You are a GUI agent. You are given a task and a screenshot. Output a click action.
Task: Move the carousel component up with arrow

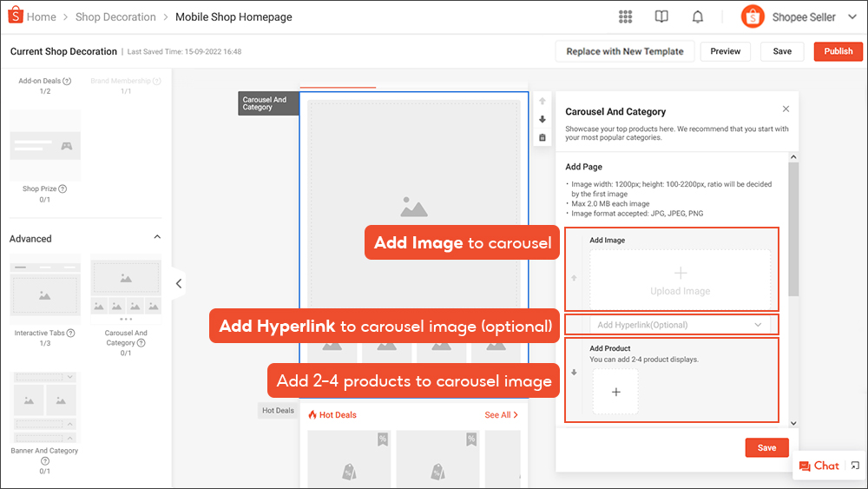pos(542,101)
